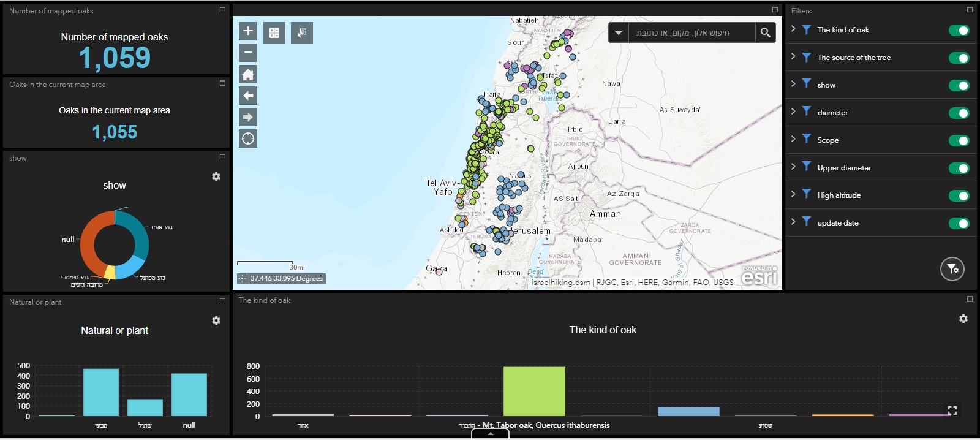Open the basemap gallery grid icon
This screenshot has height=440, width=980.
click(274, 33)
